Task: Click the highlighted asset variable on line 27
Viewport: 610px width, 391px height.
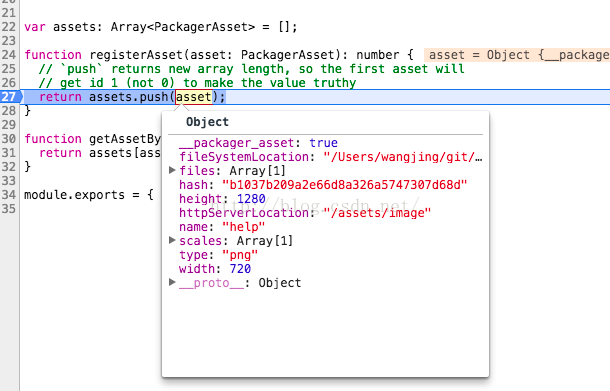Action: pos(194,97)
